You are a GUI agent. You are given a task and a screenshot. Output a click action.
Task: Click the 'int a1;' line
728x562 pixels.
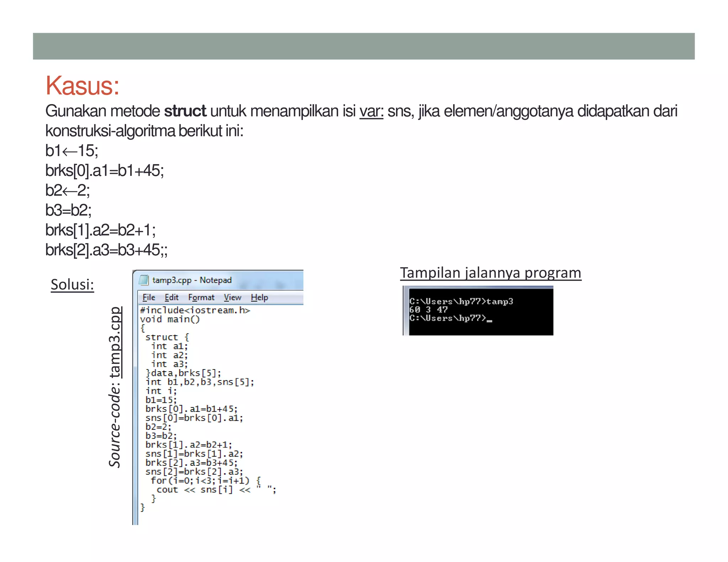pos(169,346)
